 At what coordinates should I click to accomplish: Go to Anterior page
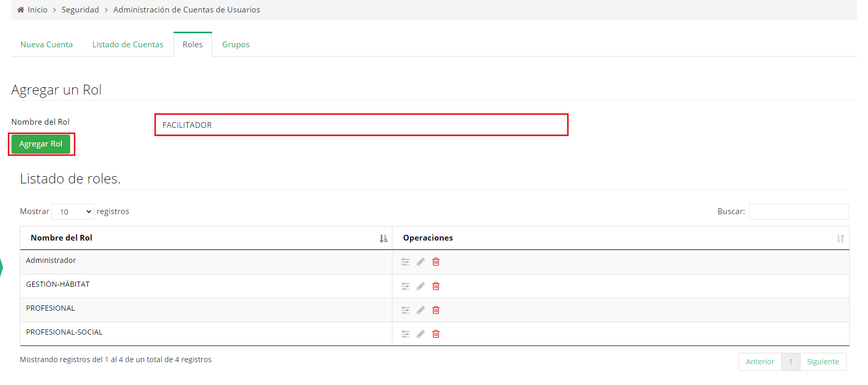click(760, 362)
